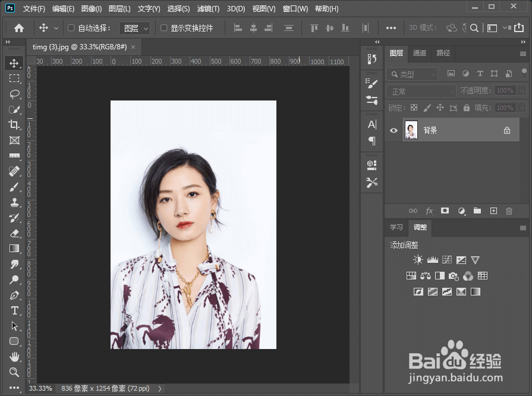Open the auto-select Layer dropdown
Screen dimensions: 532x396
point(135,28)
